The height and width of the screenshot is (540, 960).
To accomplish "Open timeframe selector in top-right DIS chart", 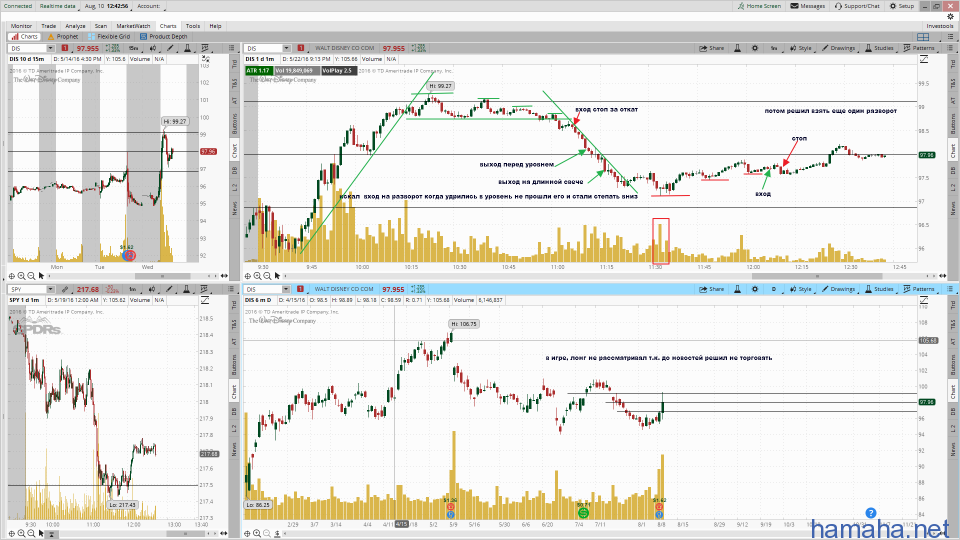I will pyautogui.click(x=774, y=48).
